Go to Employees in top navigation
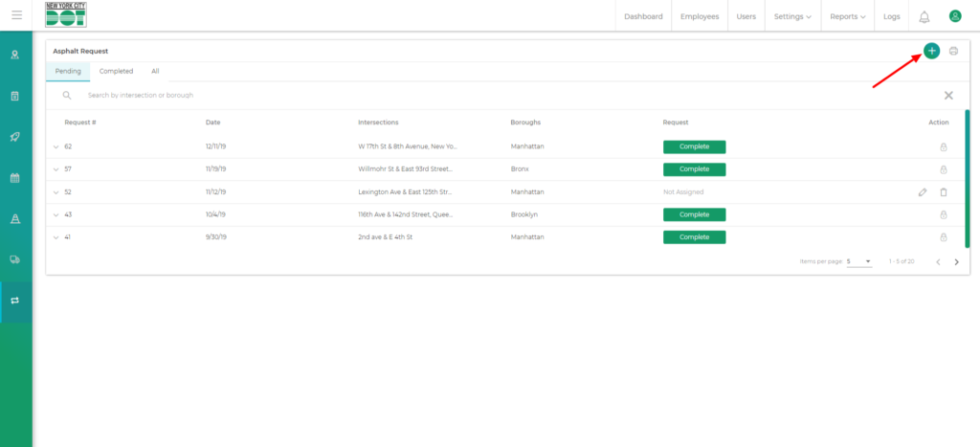 [x=700, y=16]
